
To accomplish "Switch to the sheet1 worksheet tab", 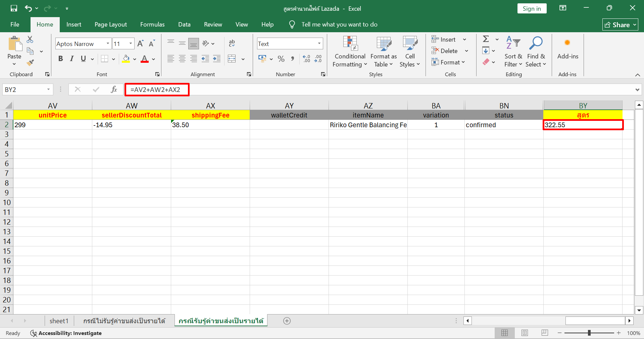I will click(x=59, y=321).
